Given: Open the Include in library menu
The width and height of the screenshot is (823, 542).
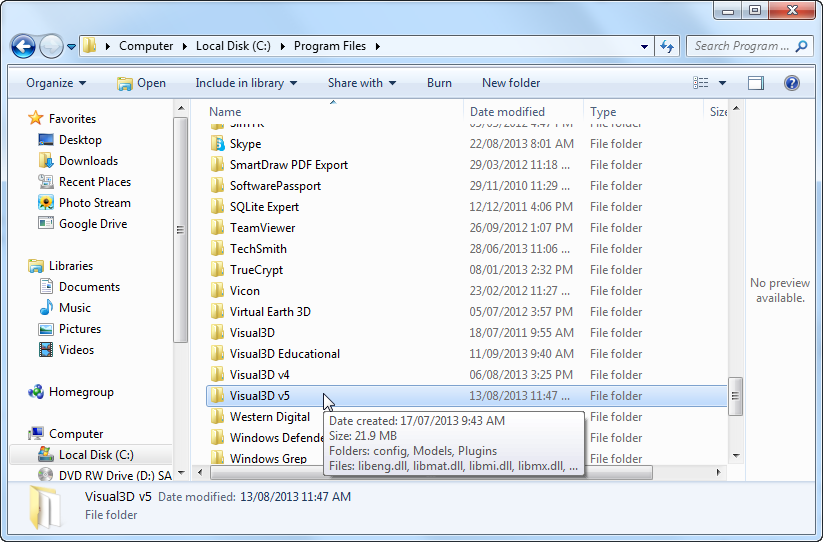Looking at the screenshot, I should (x=246, y=83).
